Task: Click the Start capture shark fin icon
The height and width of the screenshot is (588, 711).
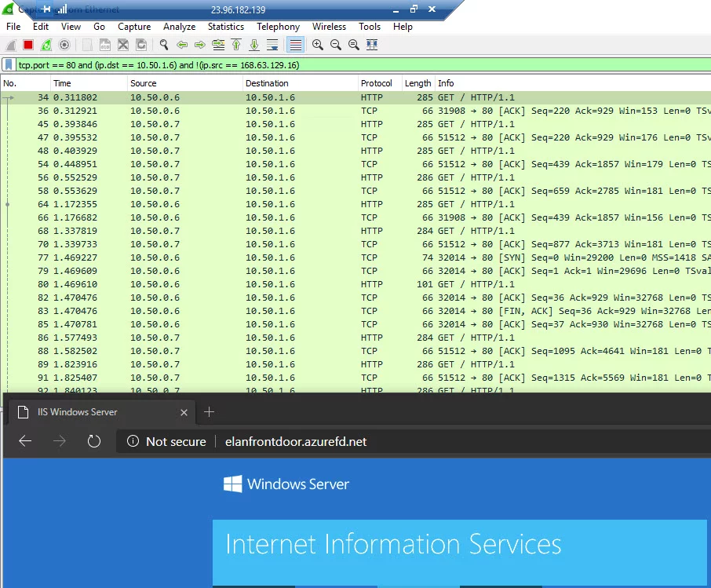Action: [11, 45]
